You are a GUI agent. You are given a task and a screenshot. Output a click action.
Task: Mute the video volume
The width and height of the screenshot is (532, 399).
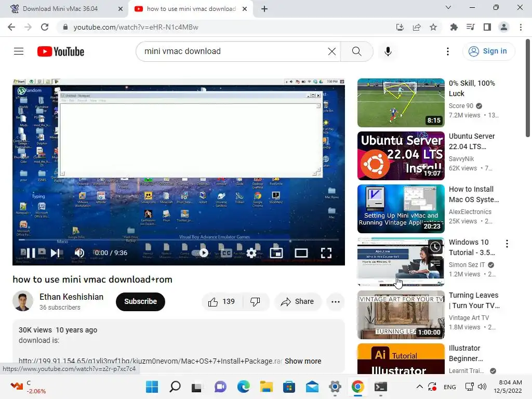[x=79, y=253]
